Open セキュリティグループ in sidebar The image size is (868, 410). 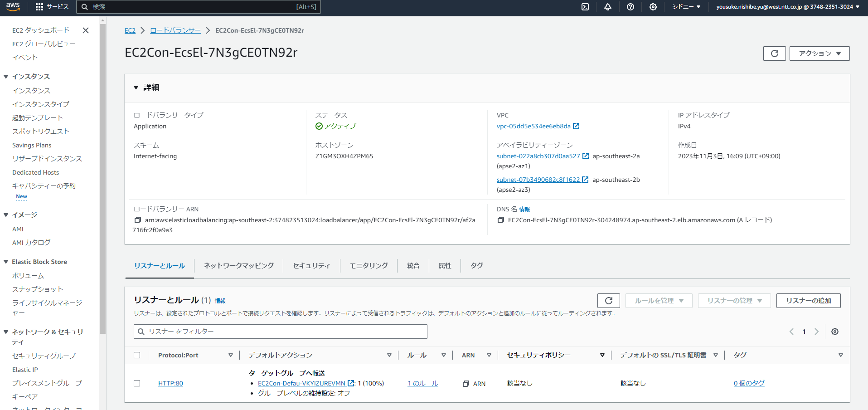tap(44, 356)
